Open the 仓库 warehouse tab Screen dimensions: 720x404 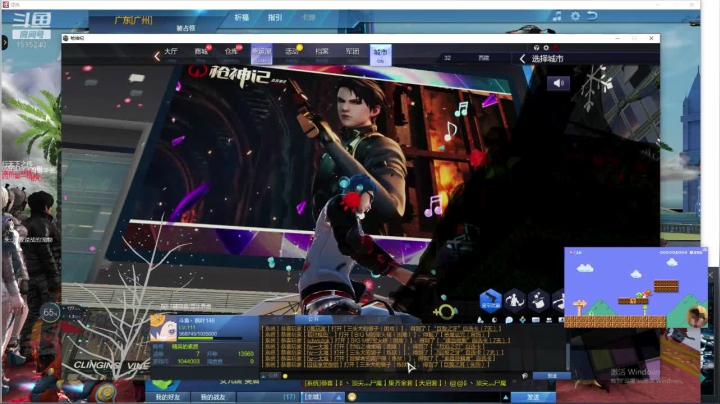pyautogui.click(x=231, y=53)
